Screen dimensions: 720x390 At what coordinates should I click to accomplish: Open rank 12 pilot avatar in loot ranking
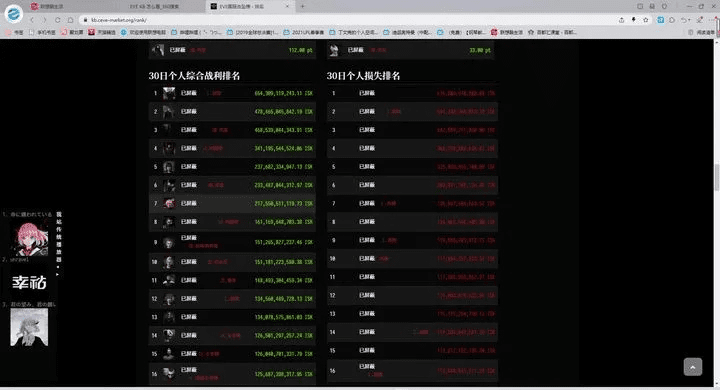(169, 299)
